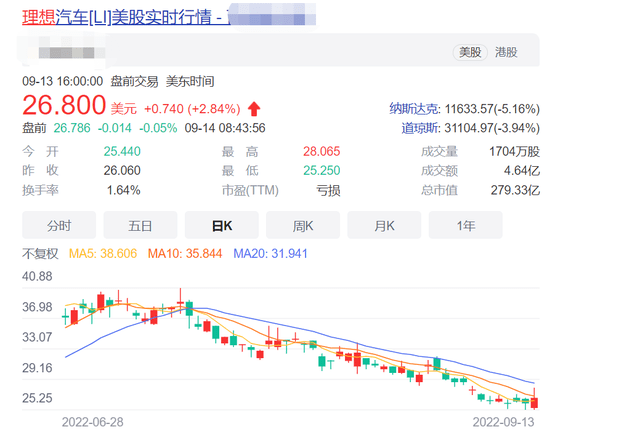Click the 盘前交易 status text
This screenshot has width=640, height=432.
(x=134, y=81)
